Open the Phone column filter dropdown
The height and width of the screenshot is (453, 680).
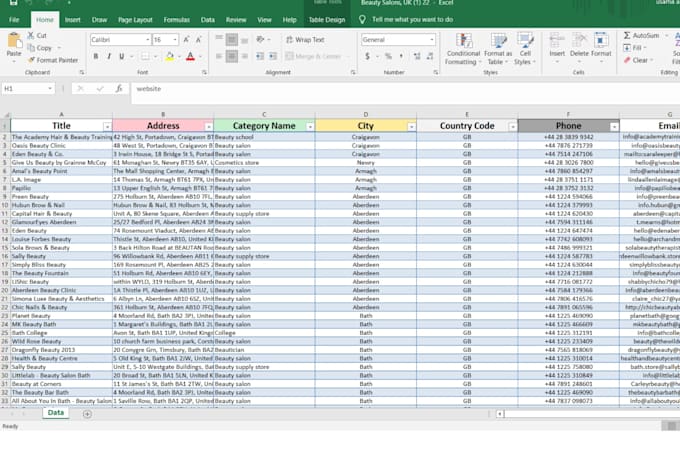coord(614,127)
